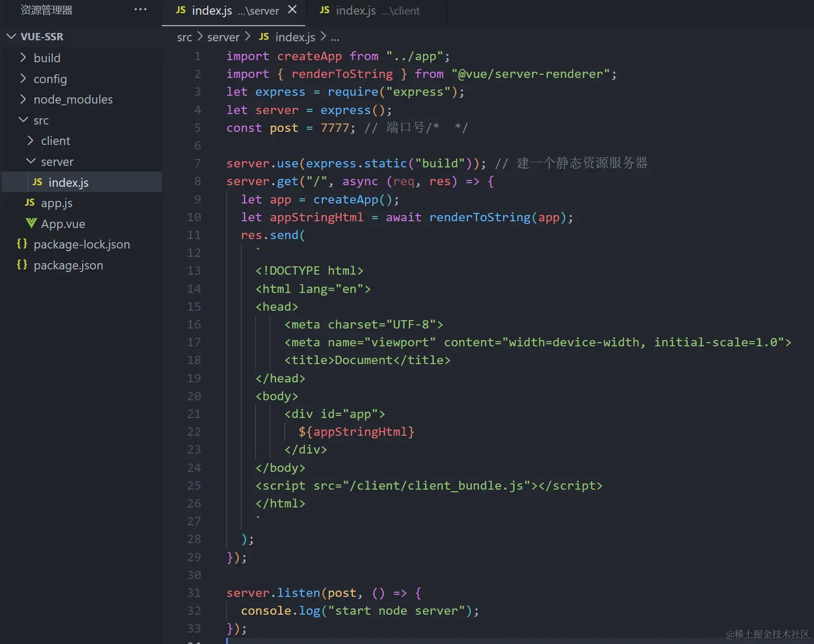Open the explorer more actions ellipsis menu
The width and height of the screenshot is (814, 644).
[140, 9]
